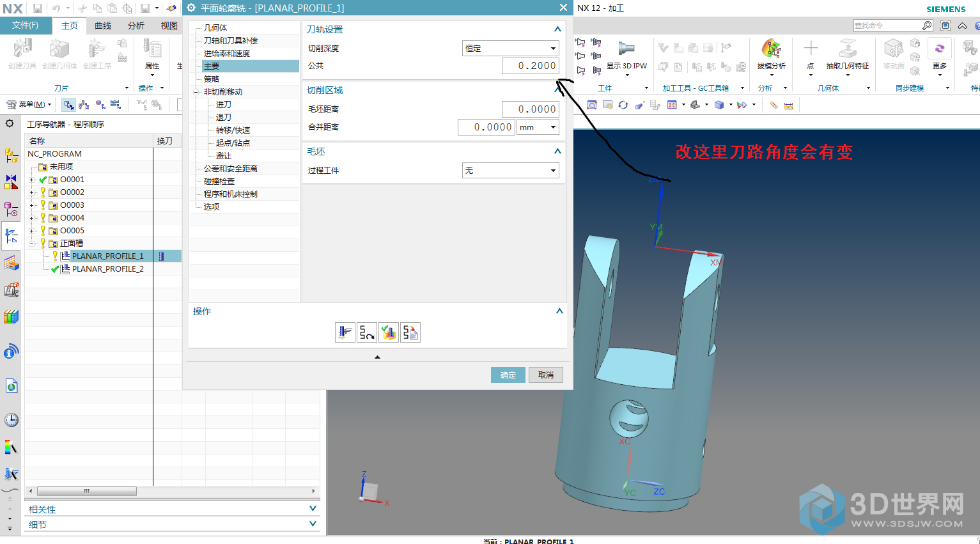
Task: Click the Measure distance ruler icon
Action: click(774, 105)
